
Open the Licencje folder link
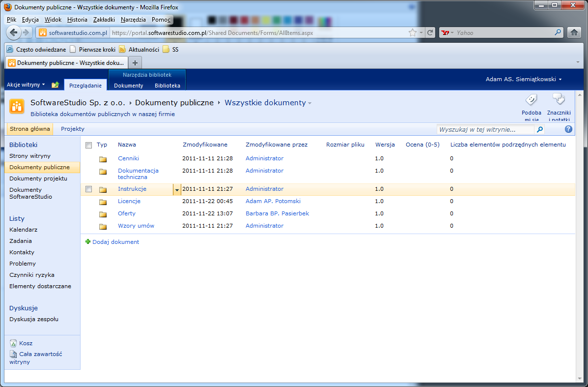[x=129, y=201]
